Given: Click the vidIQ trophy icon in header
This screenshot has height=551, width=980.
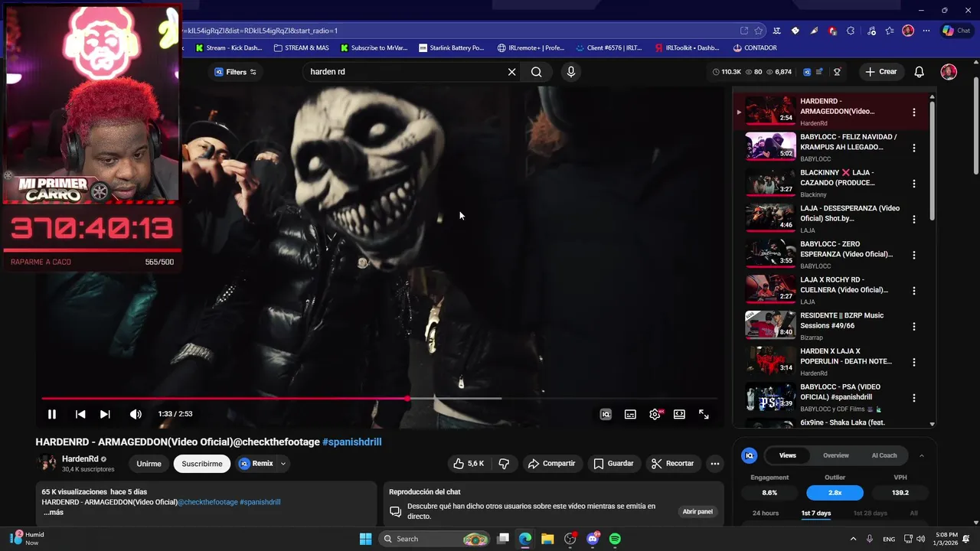Looking at the screenshot, I should (x=838, y=72).
